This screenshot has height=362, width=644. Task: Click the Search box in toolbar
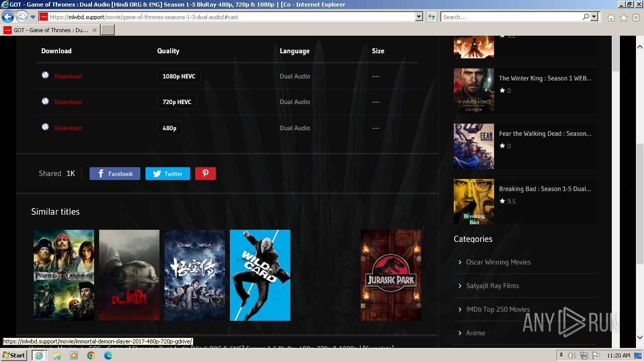click(511, 17)
